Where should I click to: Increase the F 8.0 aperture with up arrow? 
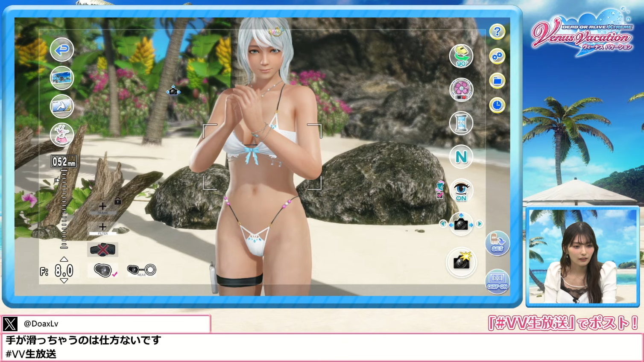pyautogui.click(x=64, y=259)
